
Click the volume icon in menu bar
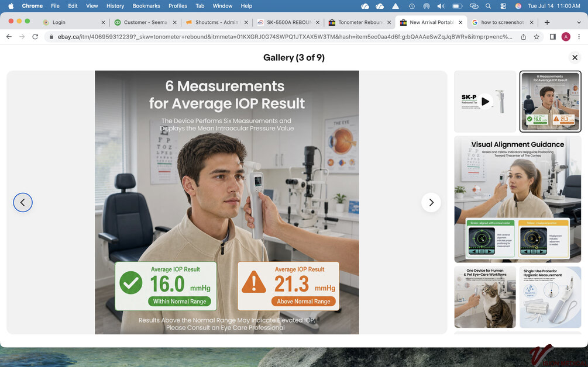pos(441,6)
